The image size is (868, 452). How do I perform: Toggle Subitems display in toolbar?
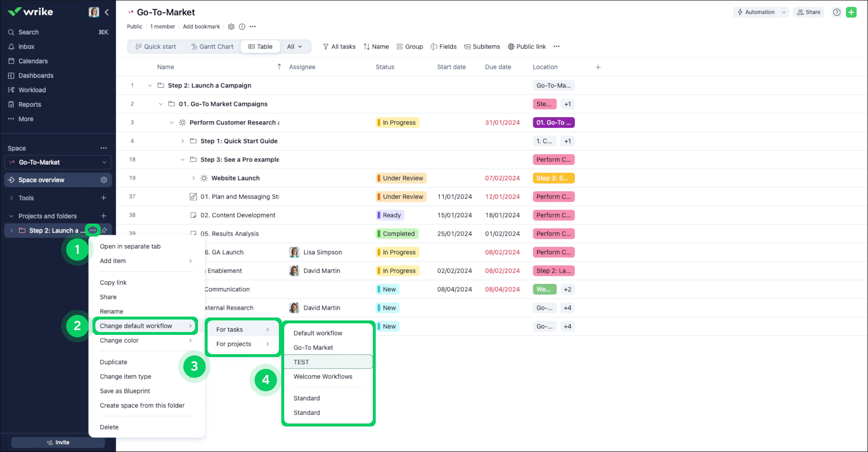point(482,47)
